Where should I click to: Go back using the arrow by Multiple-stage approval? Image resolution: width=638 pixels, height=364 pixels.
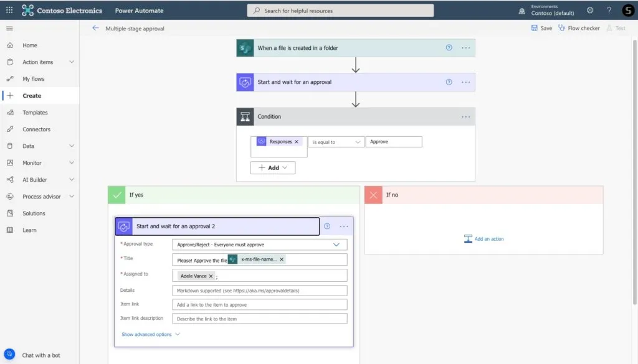click(95, 28)
